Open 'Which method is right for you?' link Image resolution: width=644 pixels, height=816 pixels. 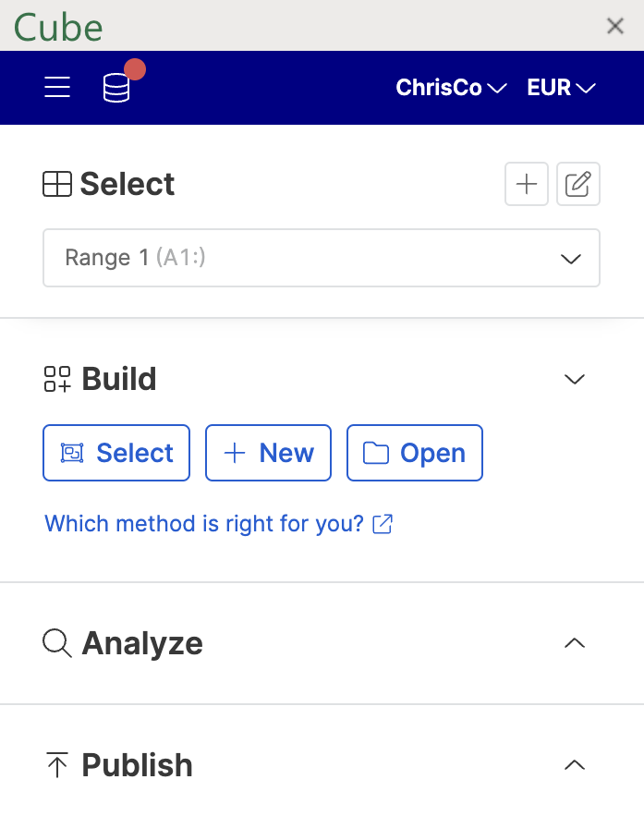pyautogui.click(x=204, y=524)
